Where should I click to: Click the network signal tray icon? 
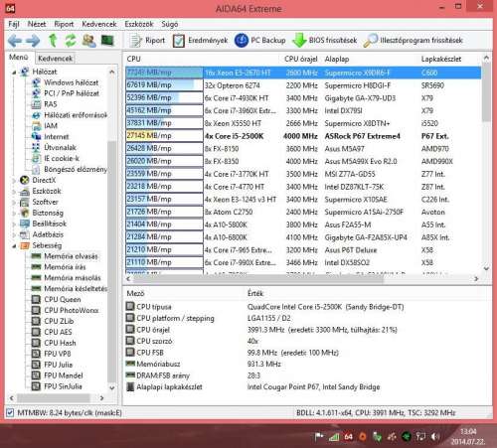334,437
